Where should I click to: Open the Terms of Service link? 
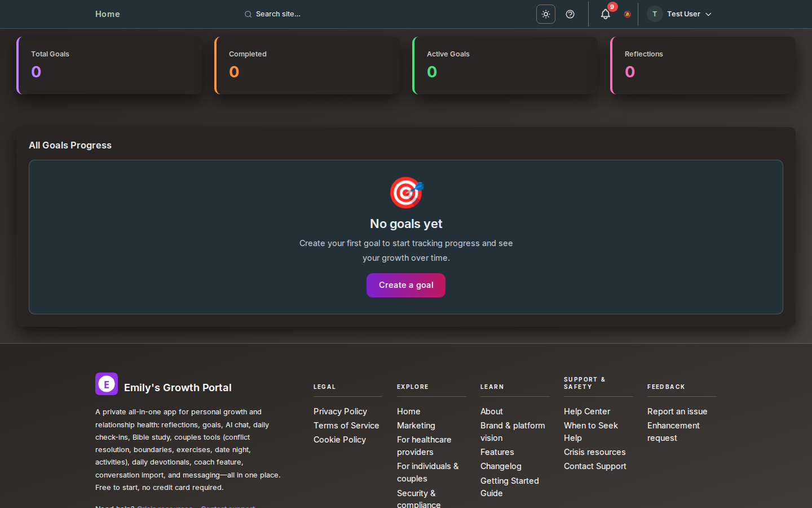[346, 426]
